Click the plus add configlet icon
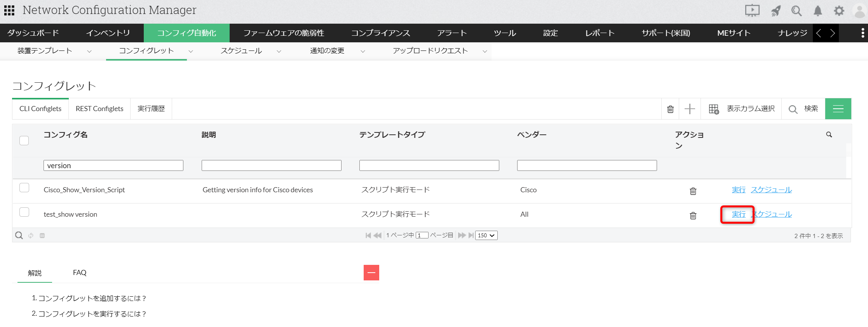 (x=690, y=109)
